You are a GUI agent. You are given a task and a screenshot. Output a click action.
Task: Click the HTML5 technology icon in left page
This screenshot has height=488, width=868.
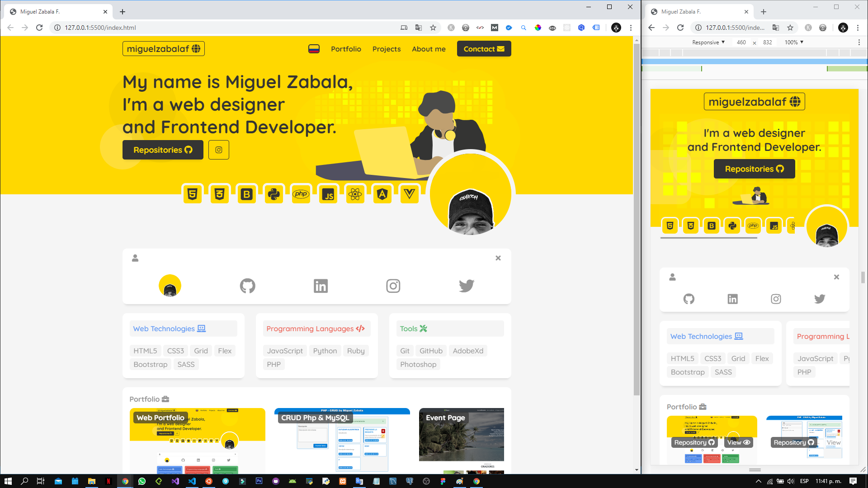pos(193,194)
